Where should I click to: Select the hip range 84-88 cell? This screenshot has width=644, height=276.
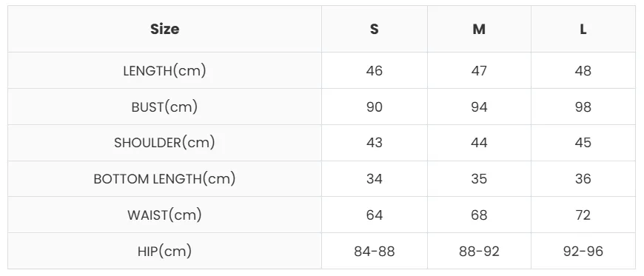tap(374, 251)
